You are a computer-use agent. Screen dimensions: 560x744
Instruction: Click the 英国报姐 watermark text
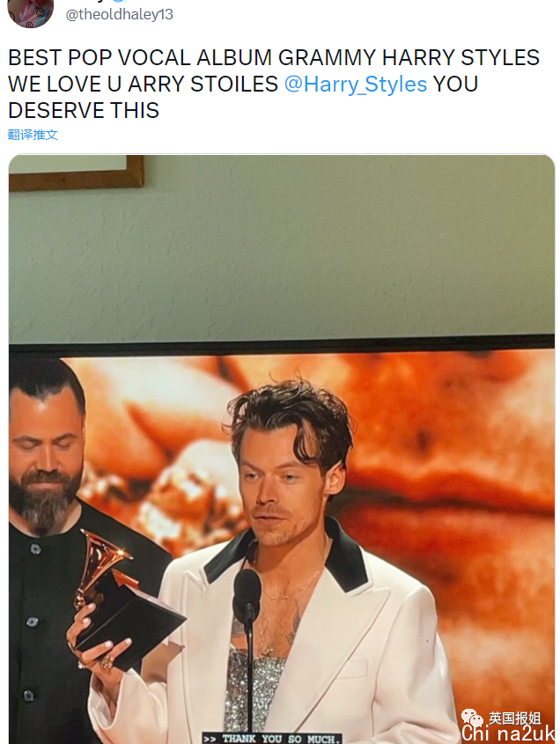(x=514, y=718)
